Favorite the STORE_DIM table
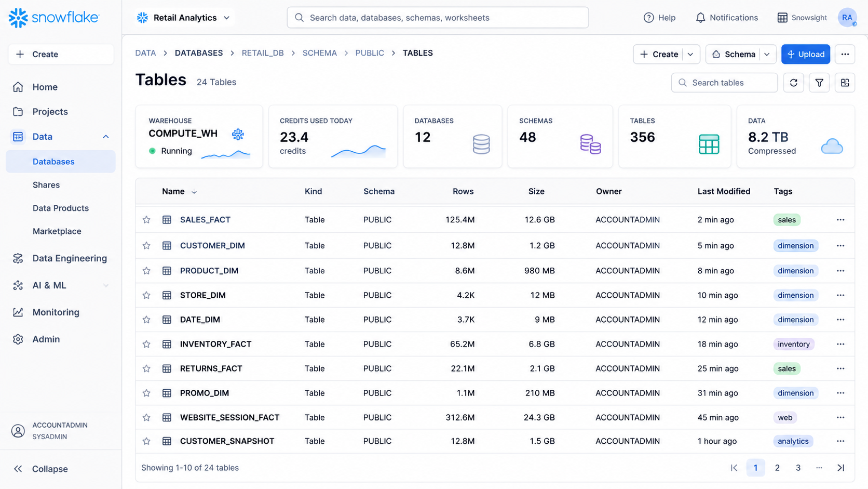 coord(146,295)
